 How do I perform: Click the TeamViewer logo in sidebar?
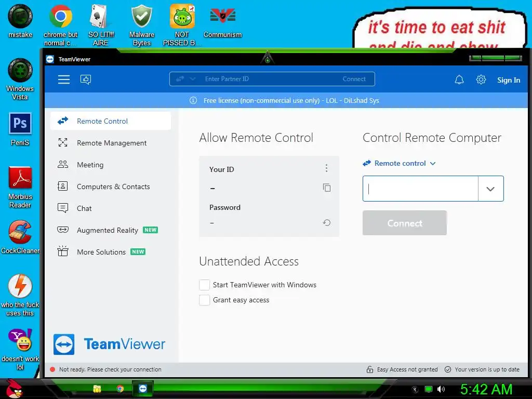click(109, 344)
